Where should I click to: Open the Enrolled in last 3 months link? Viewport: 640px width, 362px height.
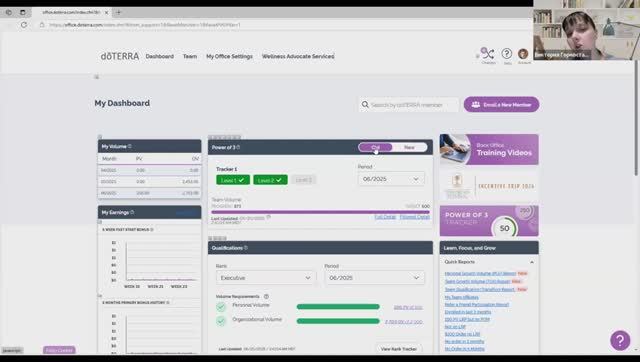click(468, 312)
